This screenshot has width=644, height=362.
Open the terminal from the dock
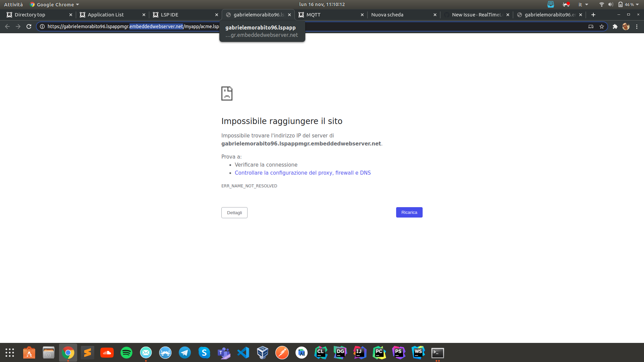(437, 353)
